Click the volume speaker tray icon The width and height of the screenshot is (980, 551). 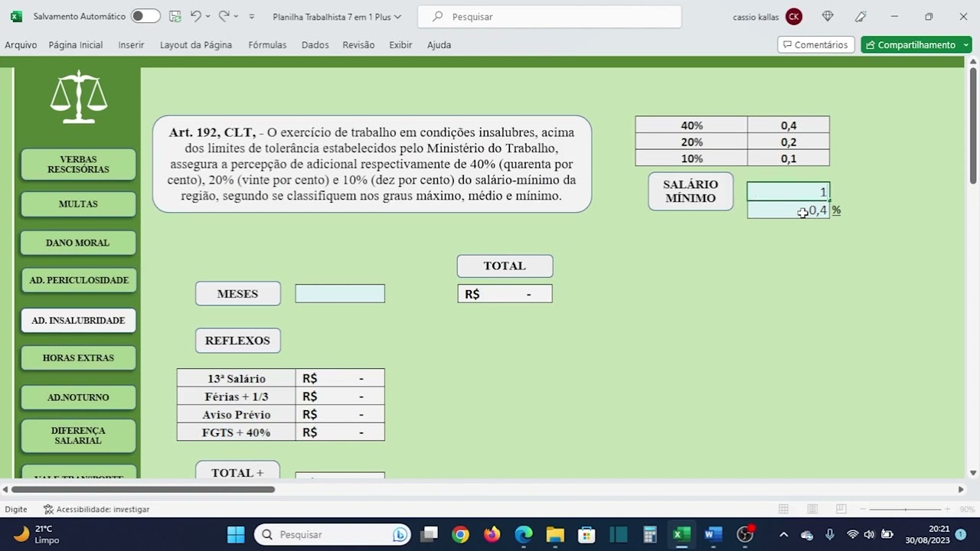coord(869,534)
